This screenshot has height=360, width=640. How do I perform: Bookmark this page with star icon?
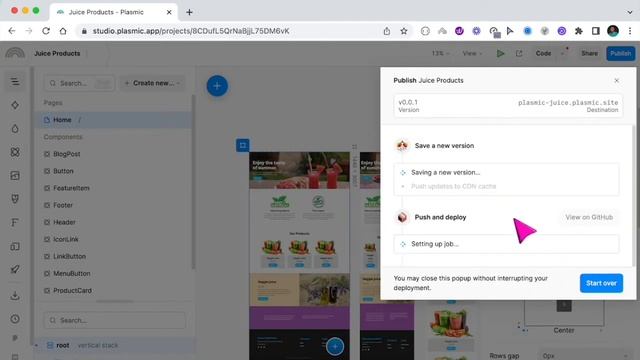pyautogui.click(x=404, y=31)
